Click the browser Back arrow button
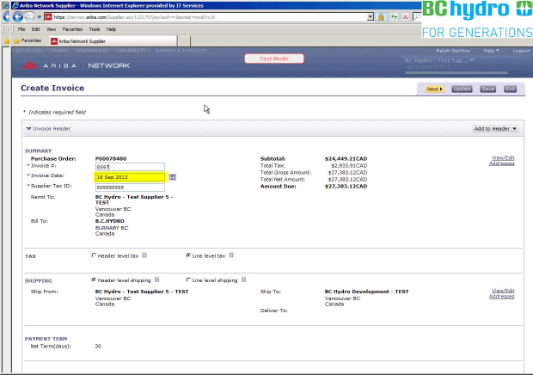 click(18, 17)
